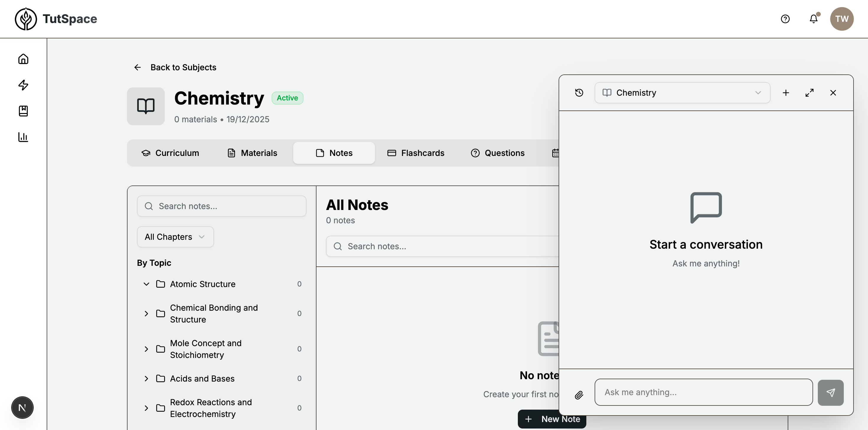Open the All Chapters dropdown
This screenshot has height=430, width=868.
175,237
